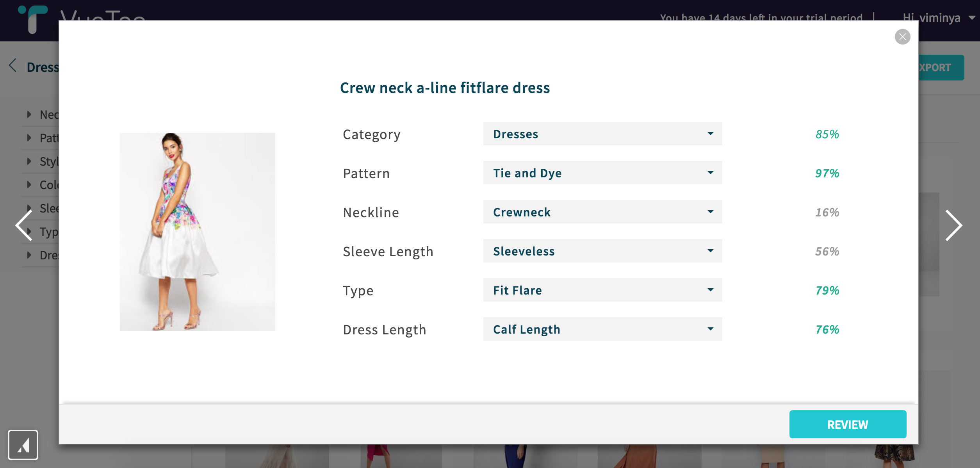Click the bottom-left corner widget icon
This screenshot has width=980, height=468.
23,445
